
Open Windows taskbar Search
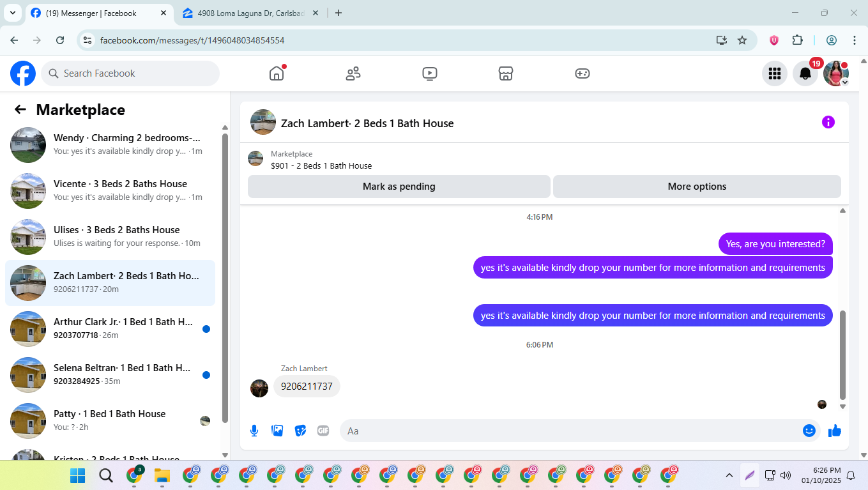(105, 475)
